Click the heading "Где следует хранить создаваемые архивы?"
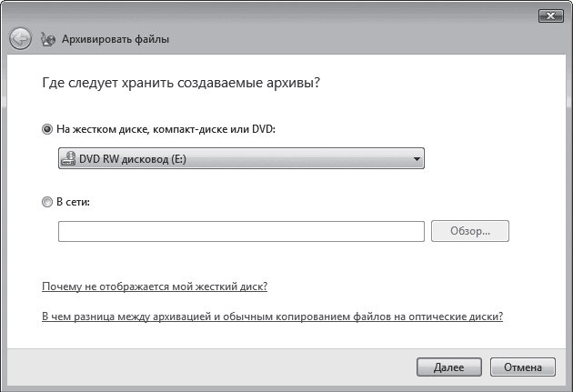Image resolution: width=573 pixels, height=392 pixels. coord(184,83)
